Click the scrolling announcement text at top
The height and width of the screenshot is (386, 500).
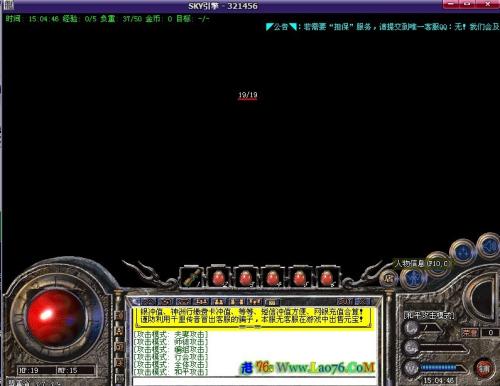tap(383, 27)
